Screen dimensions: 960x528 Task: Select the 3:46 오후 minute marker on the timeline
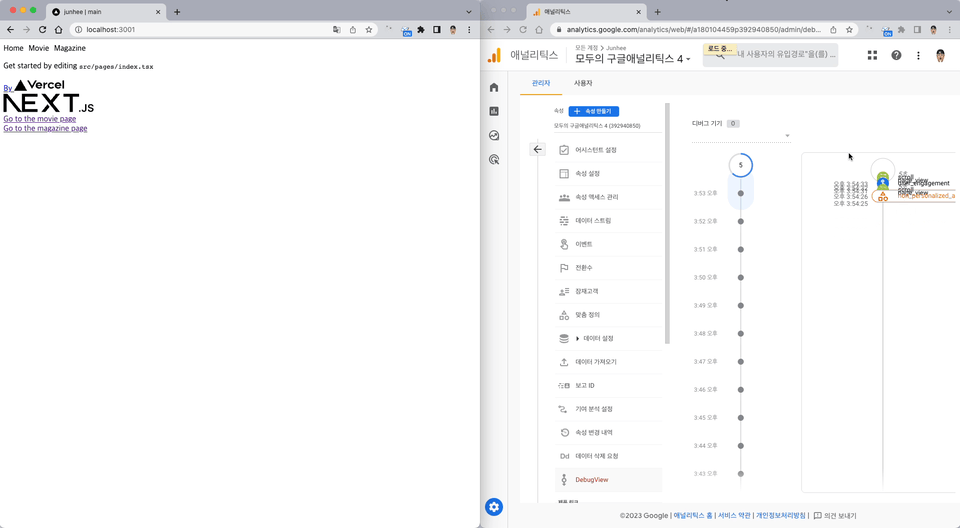click(x=741, y=390)
